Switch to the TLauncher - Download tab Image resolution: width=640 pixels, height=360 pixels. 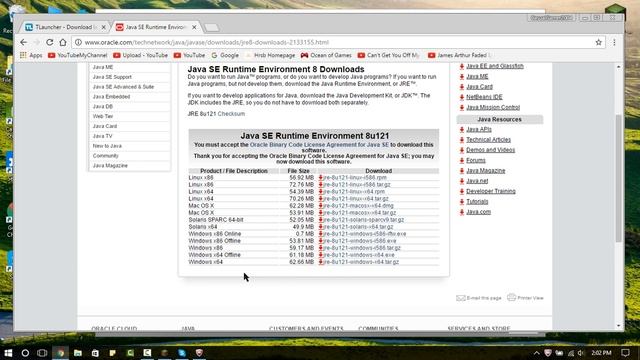pyautogui.click(x=64, y=27)
